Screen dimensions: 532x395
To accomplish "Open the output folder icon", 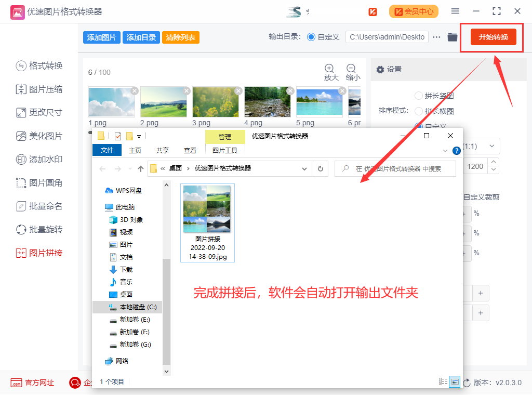I will click(452, 37).
